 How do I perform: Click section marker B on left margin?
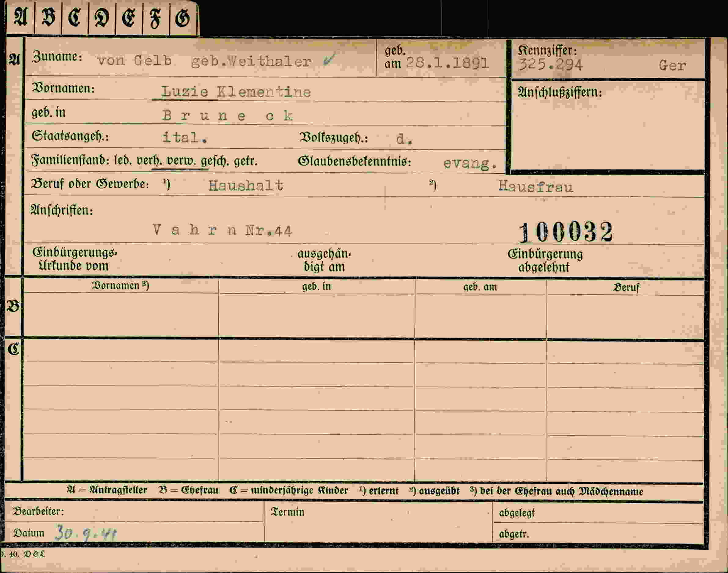pyautogui.click(x=13, y=306)
